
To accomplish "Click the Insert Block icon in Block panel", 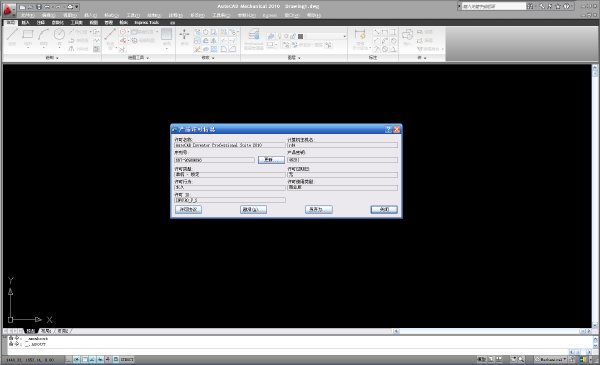I will point(407,35).
